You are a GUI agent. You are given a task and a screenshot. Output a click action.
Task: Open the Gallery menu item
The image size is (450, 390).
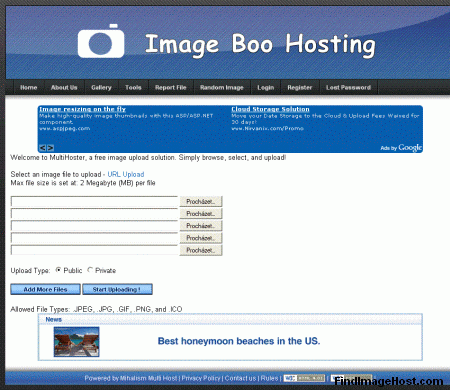click(101, 87)
